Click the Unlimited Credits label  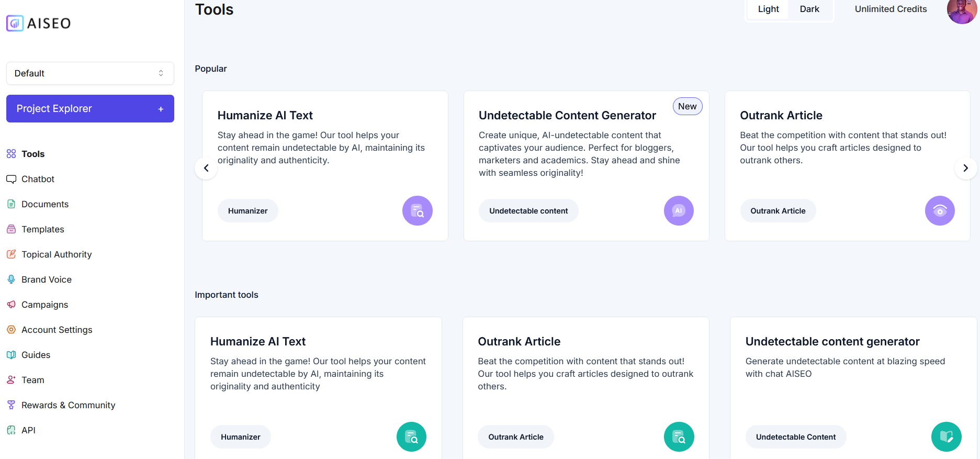[891, 9]
